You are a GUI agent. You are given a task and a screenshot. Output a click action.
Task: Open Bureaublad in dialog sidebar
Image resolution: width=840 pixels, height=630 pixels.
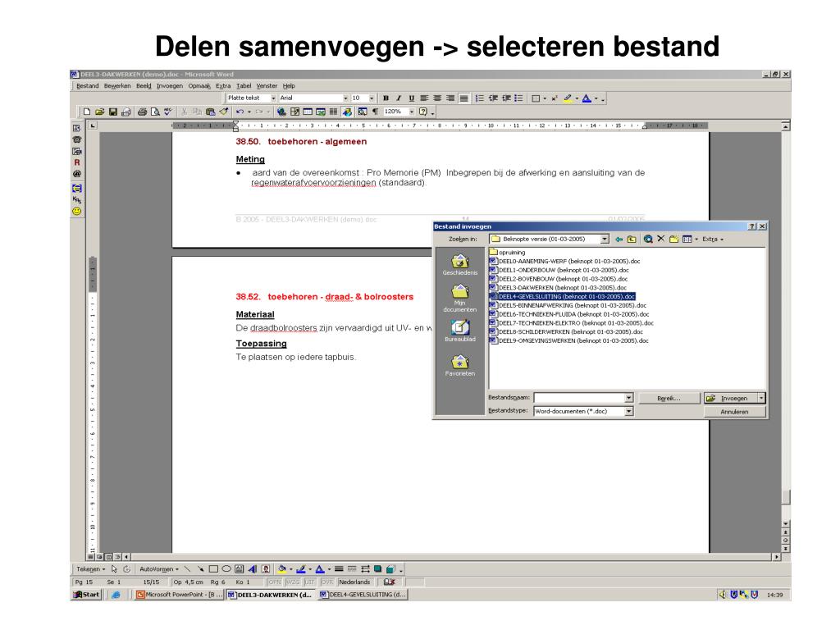(x=459, y=331)
